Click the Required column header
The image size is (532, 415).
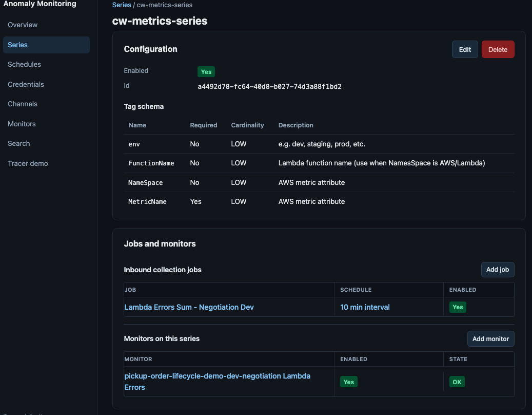[x=204, y=125]
